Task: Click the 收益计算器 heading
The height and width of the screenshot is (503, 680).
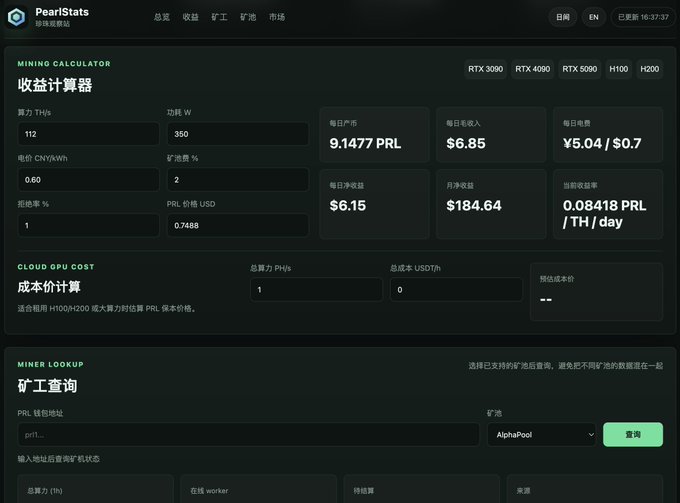Action: coord(55,85)
